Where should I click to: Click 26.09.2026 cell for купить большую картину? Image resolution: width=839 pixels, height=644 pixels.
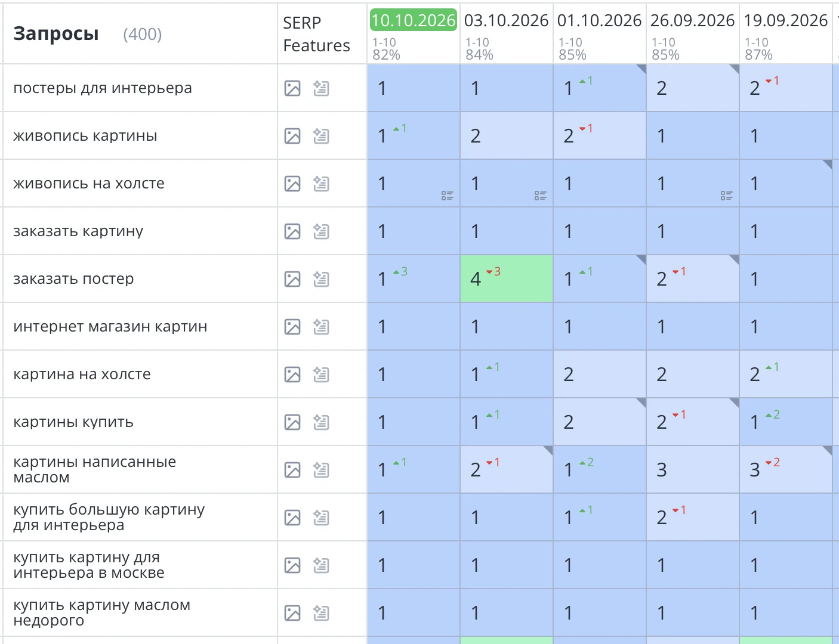pyautogui.click(x=693, y=518)
